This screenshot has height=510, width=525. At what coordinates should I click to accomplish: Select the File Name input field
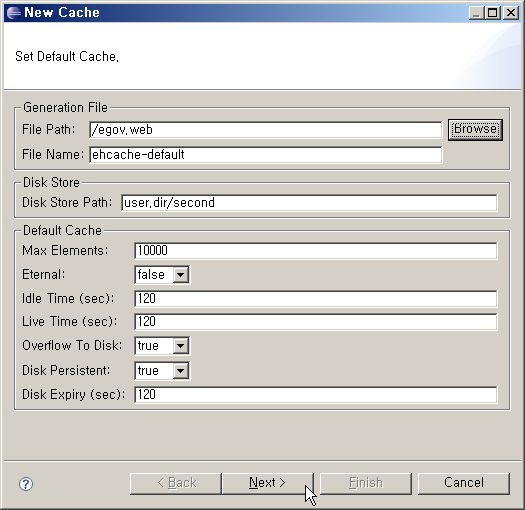pyautogui.click(x=266, y=155)
